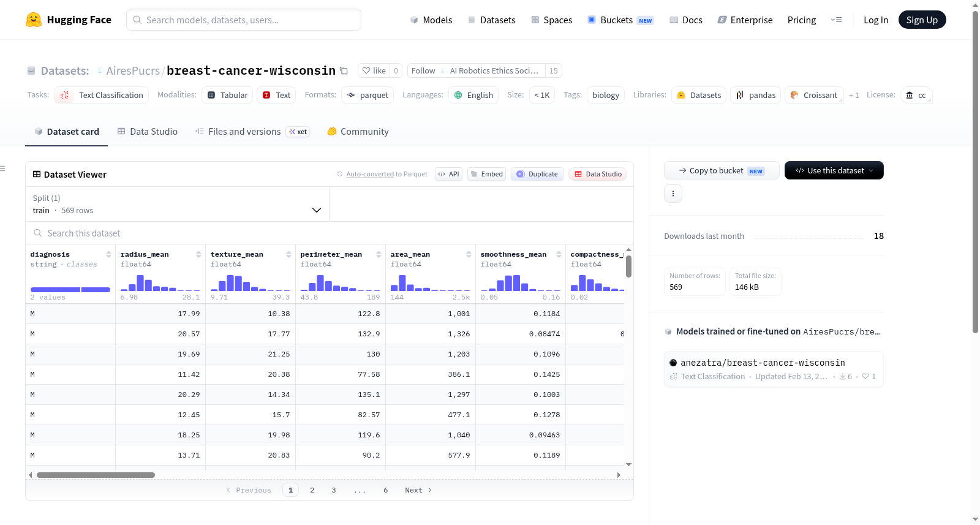Click the sort icon on radius_mean column
Screen dimensions: 980x525
pyautogui.click(x=198, y=254)
